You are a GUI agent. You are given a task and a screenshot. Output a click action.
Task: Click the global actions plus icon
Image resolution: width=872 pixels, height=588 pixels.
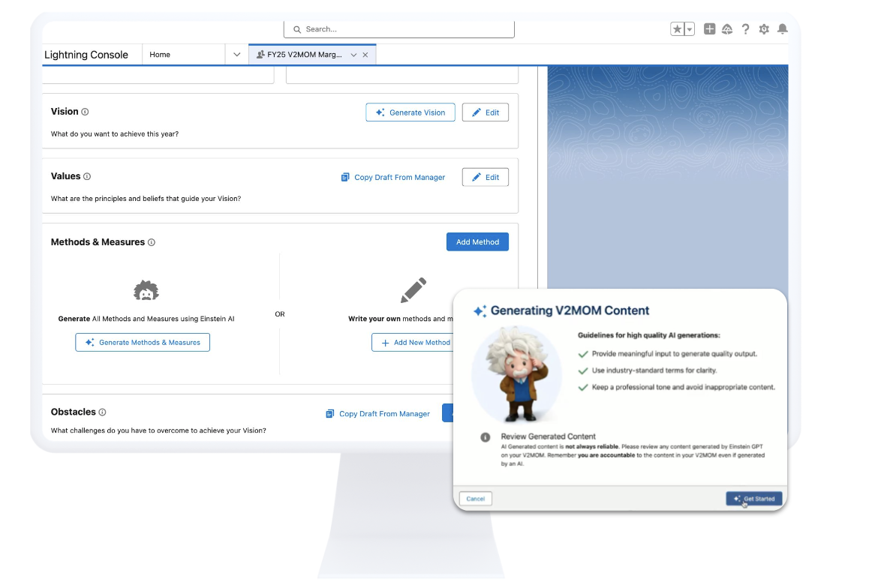click(709, 29)
